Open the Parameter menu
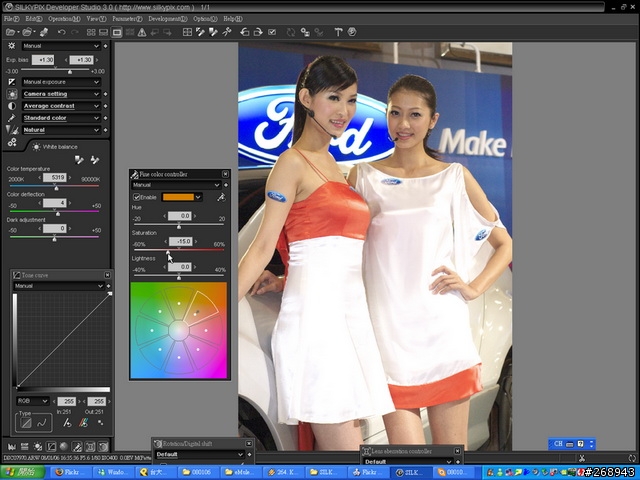Screen dimensions: 640x480 click(x=127, y=19)
